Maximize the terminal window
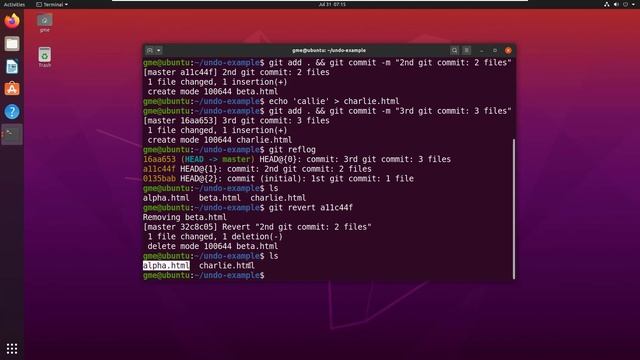640x360 pixels. tap(495, 50)
